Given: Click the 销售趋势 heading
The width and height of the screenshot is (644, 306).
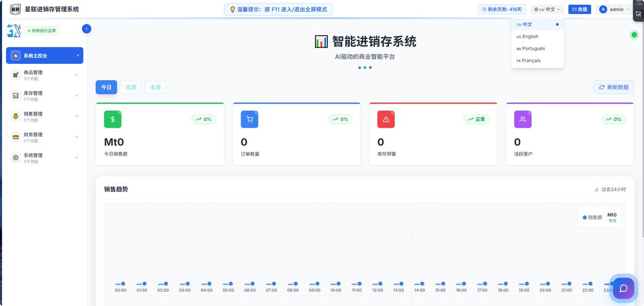Looking at the screenshot, I should [116, 189].
